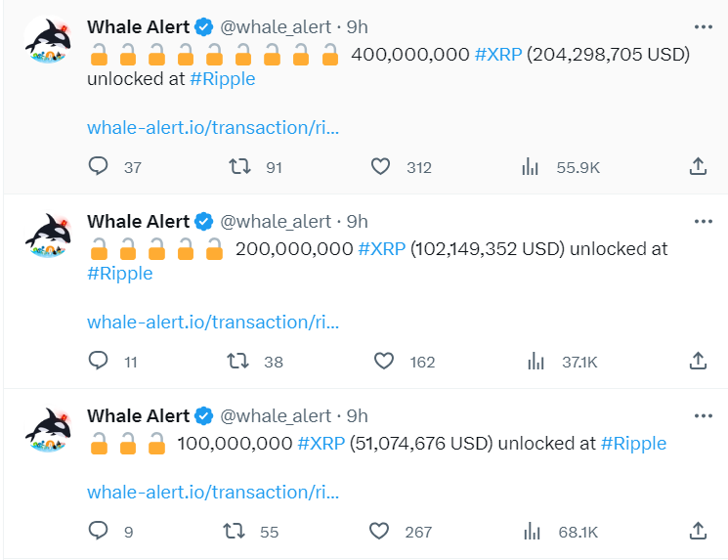Open whale-alert.io link in second tweet
This screenshot has width=728, height=560.
tap(213, 322)
